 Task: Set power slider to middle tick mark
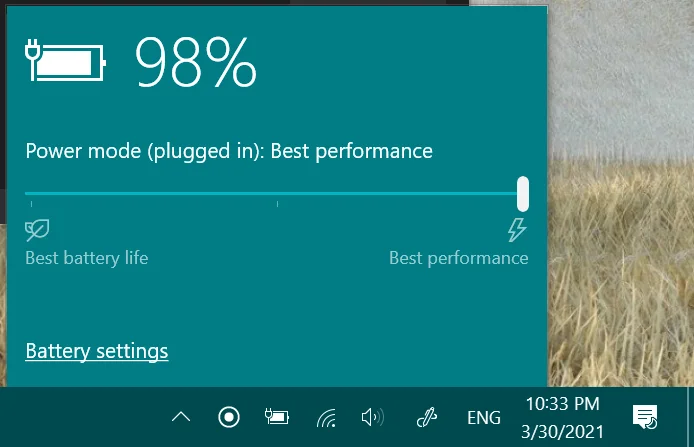coord(278,194)
